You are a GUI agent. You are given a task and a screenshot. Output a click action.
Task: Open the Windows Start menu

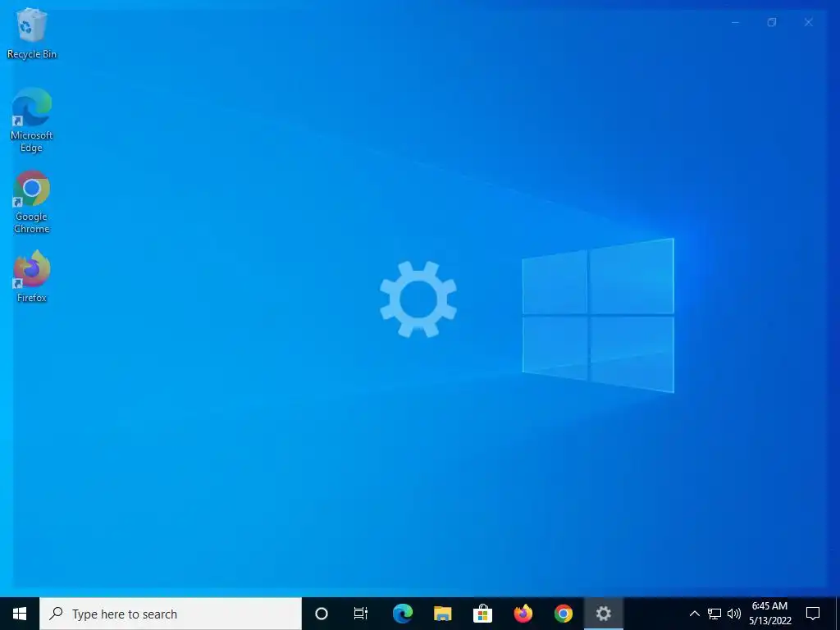[20, 614]
